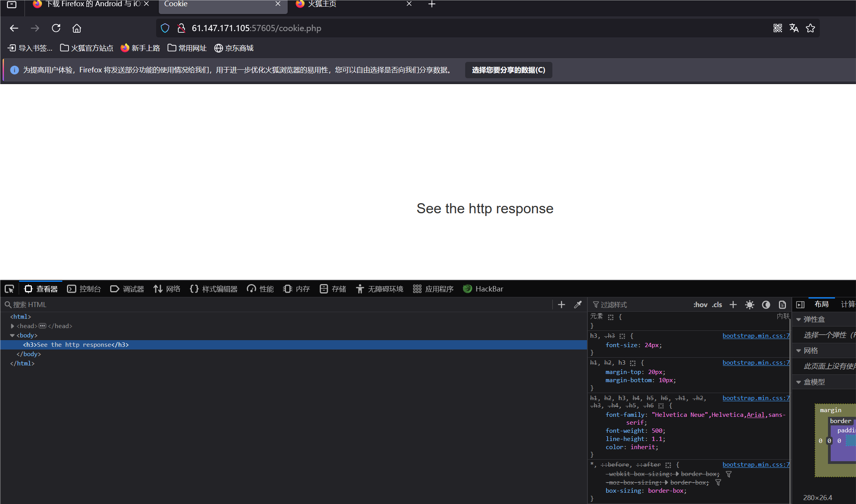856x504 pixels.
Task: Expand the head ellipsis badge
Action: [x=42, y=326]
